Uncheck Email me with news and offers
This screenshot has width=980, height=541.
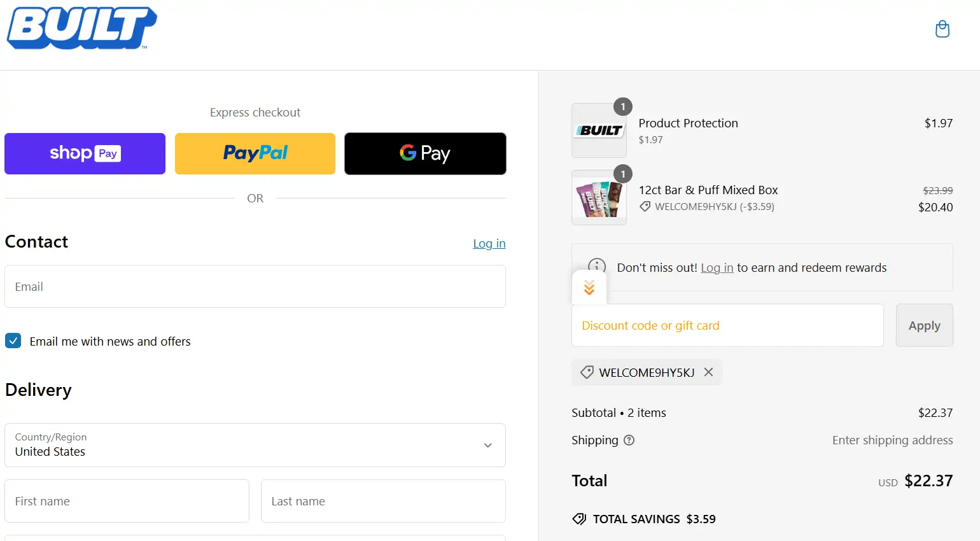pos(13,341)
